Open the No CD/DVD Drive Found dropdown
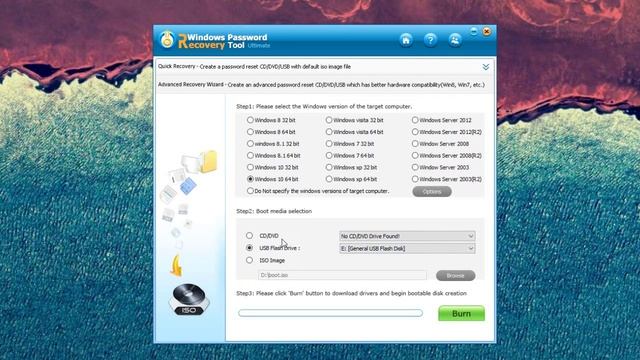This screenshot has width=640, height=360. pyautogui.click(x=407, y=236)
